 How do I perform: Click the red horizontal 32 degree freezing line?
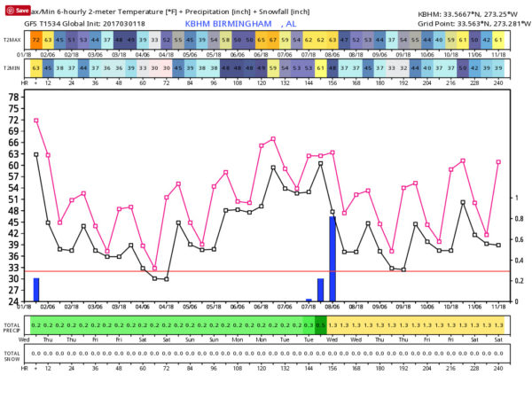pyautogui.click(x=266, y=271)
